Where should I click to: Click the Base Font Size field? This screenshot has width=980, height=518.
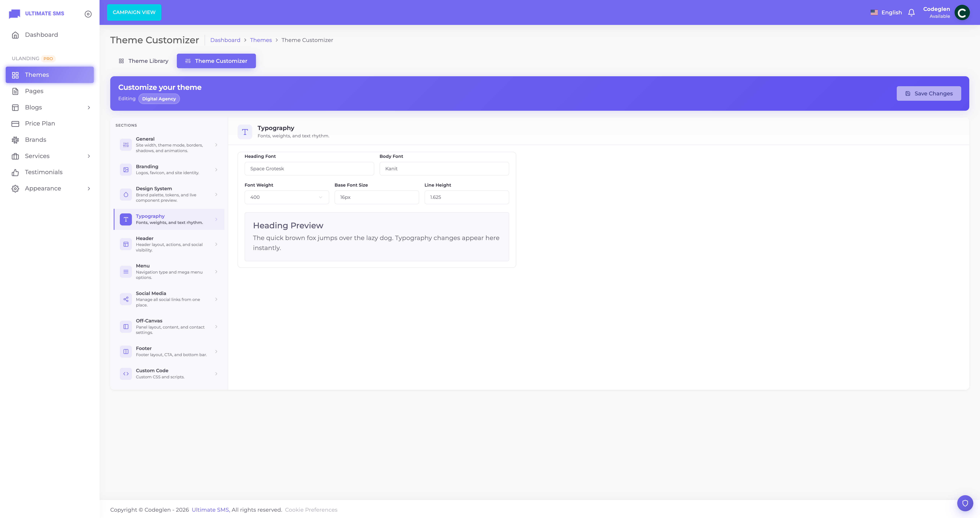coord(377,197)
